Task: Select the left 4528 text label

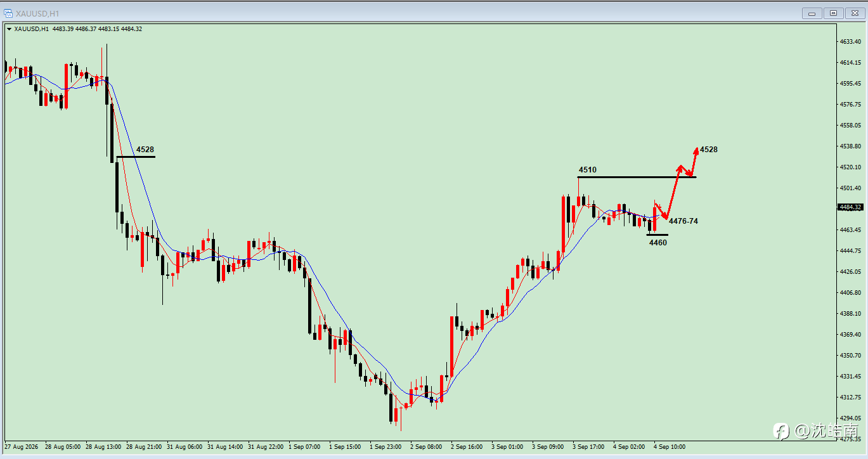Action: [x=145, y=150]
